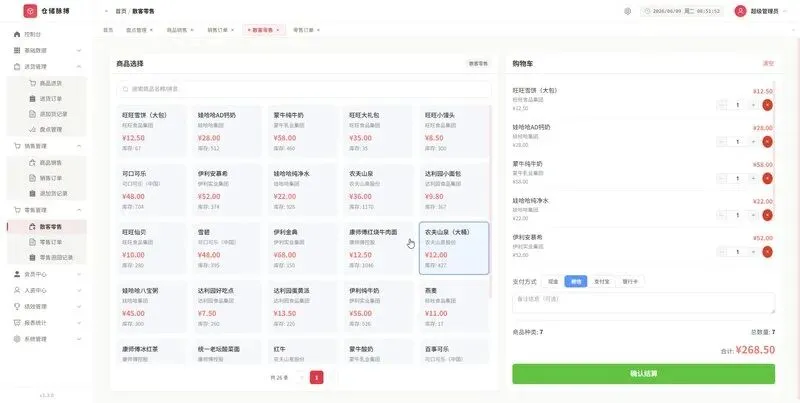This screenshot has height=403, width=800.
Task: Increase quantity of 旺旺雪饼（大包） in cart
Action: pos(753,105)
